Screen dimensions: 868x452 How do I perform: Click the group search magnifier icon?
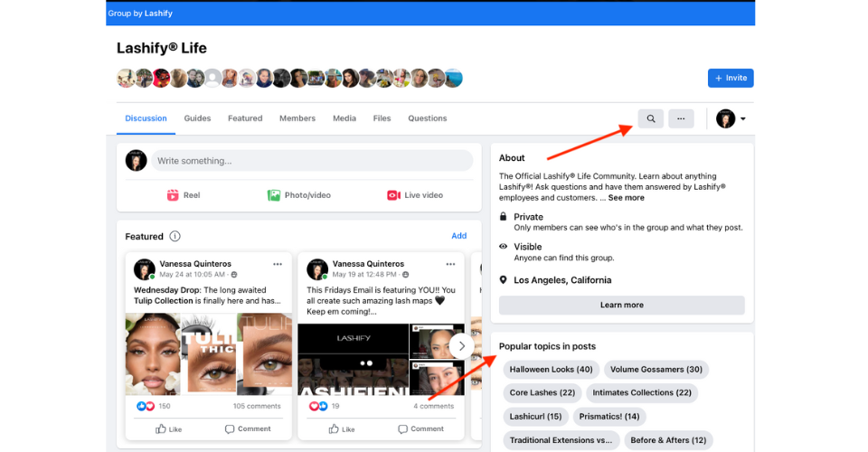pyautogui.click(x=650, y=118)
